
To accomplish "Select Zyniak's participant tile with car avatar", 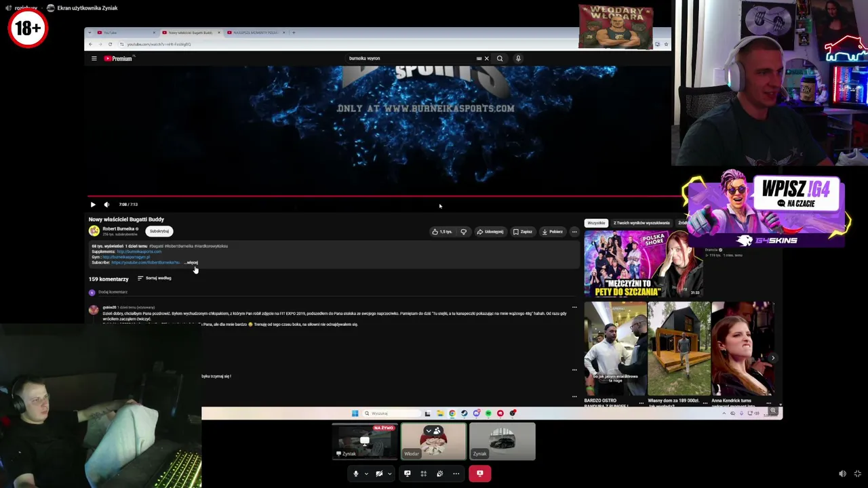I will 502,441.
